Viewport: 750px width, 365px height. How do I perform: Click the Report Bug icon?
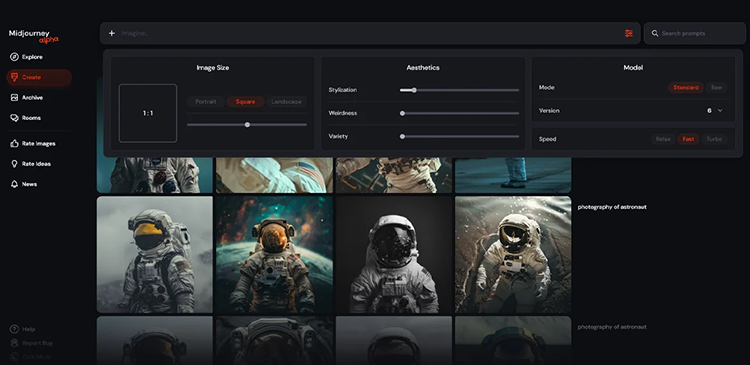click(14, 343)
